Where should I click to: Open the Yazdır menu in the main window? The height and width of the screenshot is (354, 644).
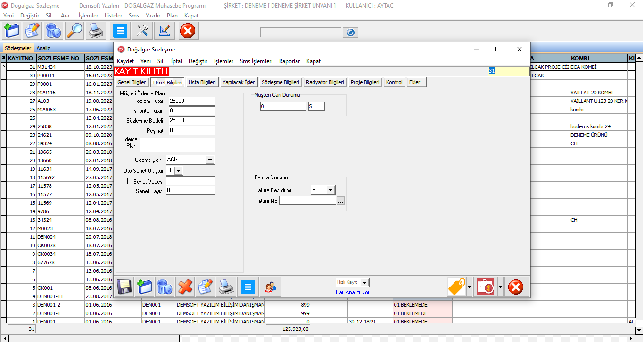pos(153,16)
